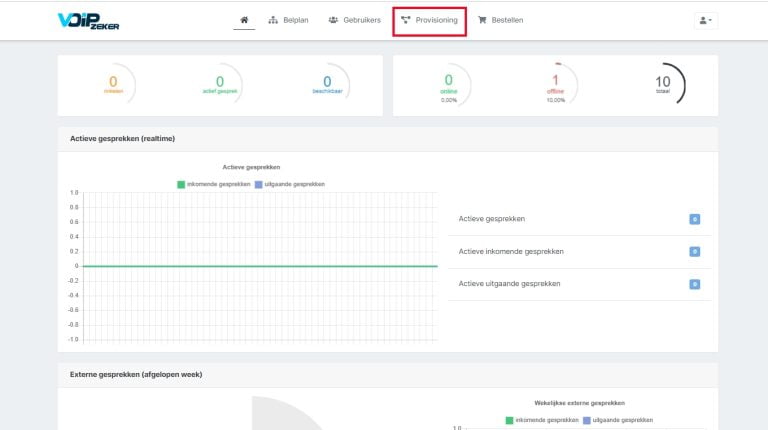The height and width of the screenshot is (430, 768).
Task: Click the green zero line in realtime chart
Action: click(x=260, y=266)
